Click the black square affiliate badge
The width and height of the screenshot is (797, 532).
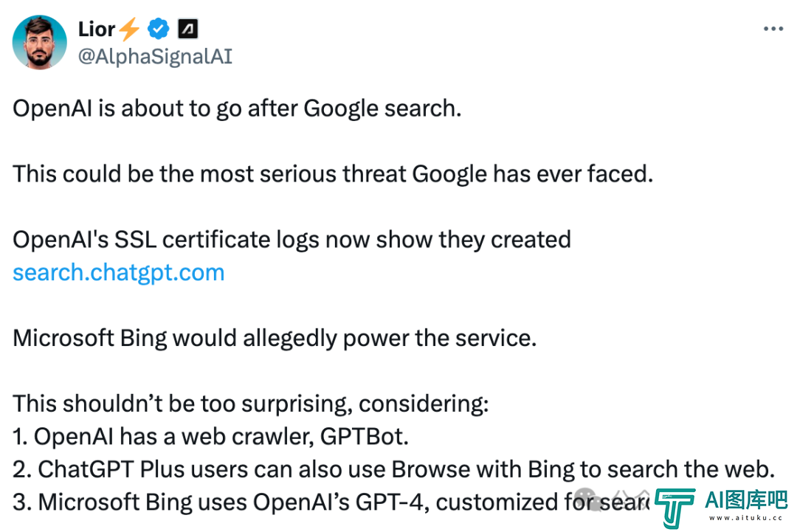187,29
